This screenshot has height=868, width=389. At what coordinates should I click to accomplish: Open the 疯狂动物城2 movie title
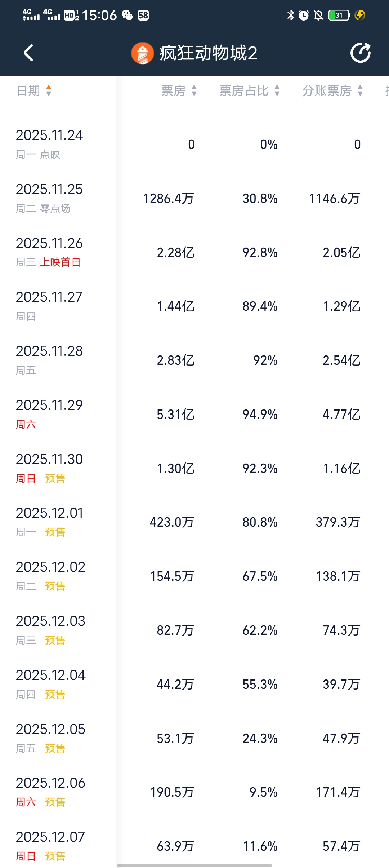[208, 53]
